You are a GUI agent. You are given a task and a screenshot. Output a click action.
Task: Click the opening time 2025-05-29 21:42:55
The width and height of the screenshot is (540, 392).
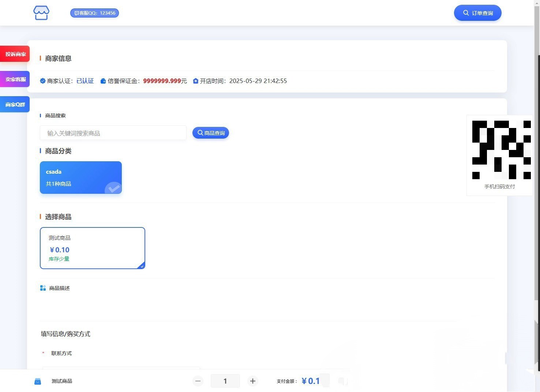pos(258,81)
